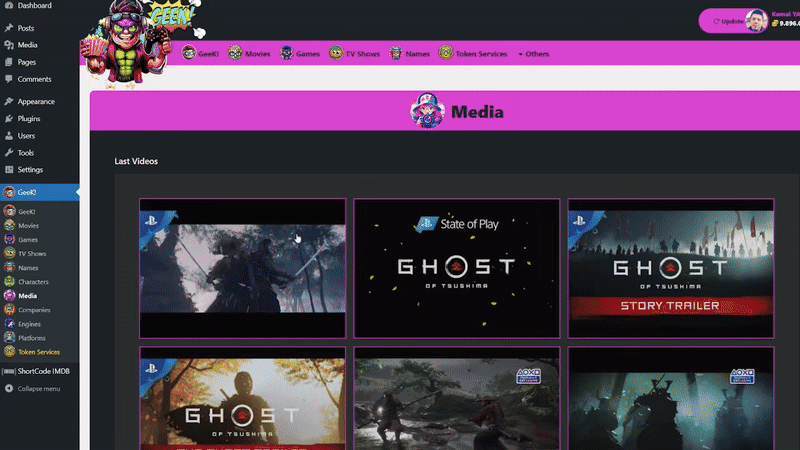
Task: Click the Pages icon in sidebar
Action: [x=9, y=62]
